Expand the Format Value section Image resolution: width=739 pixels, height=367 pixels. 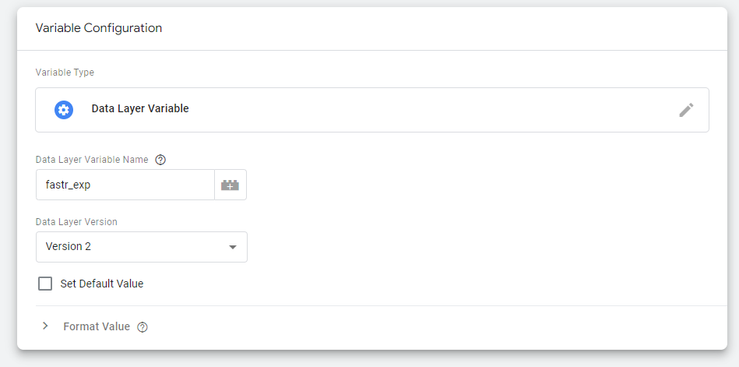click(95, 326)
